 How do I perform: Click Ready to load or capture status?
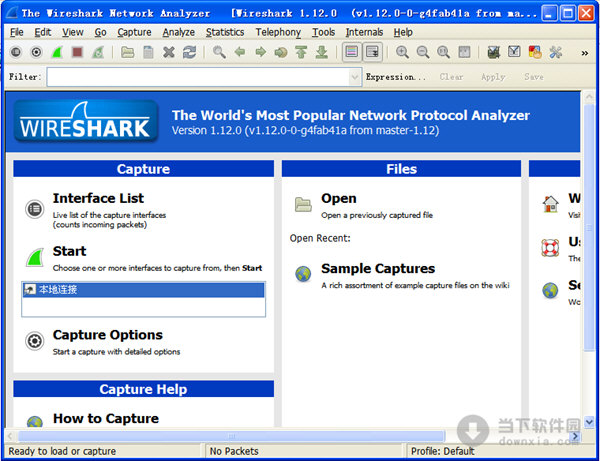click(62, 451)
